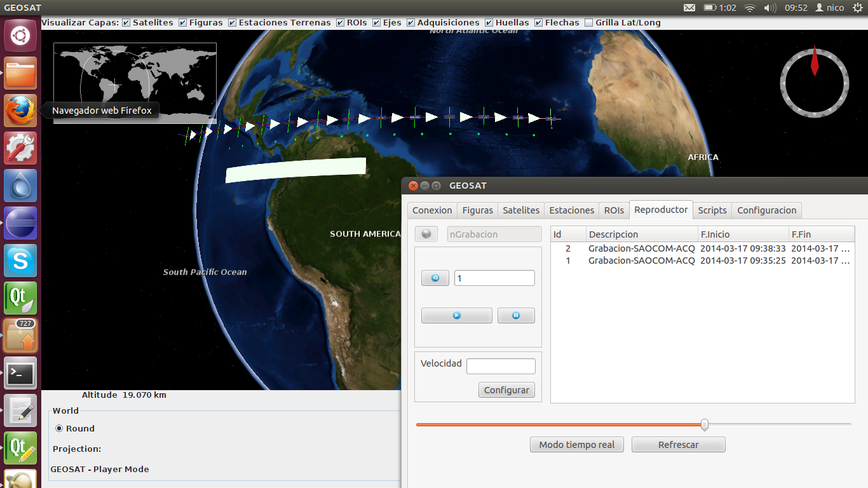The width and height of the screenshot is (868, 488).
Task: Open the Terminal from the launcher
Action: (21, 373)
